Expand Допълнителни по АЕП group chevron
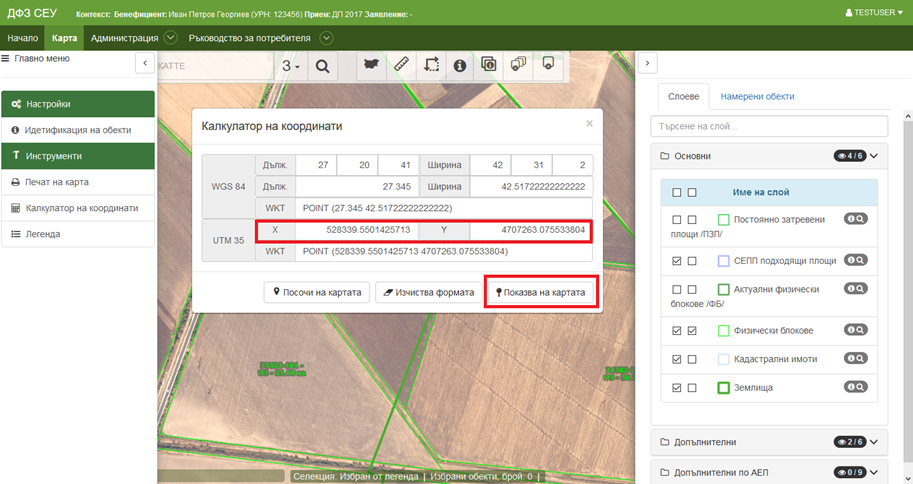The height and width of the screenshot is (484, 913). click(874, 472)
